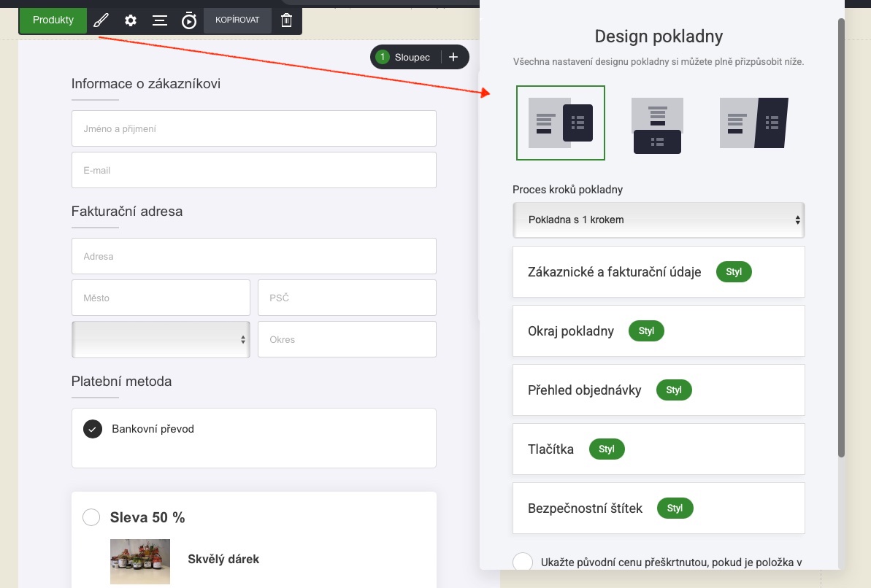Click the Design pokladny panel title
The width and height of the screenshot is (871, 588).
point(659,36)
